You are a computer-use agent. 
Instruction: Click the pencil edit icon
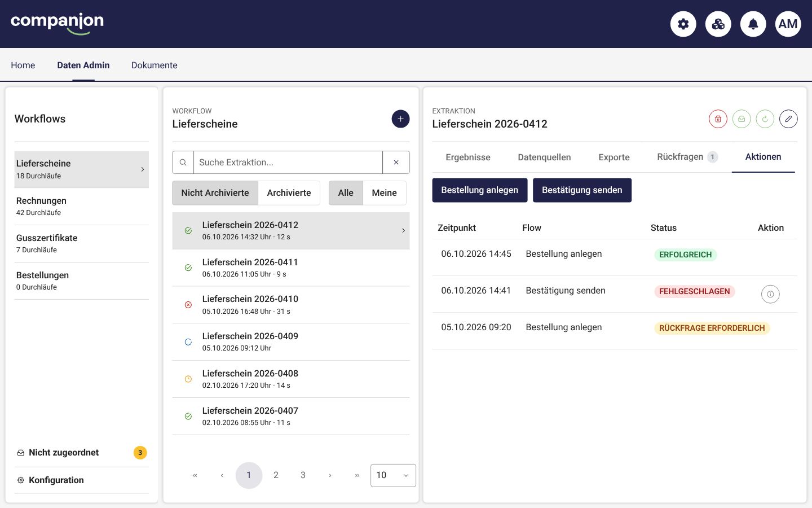point(788,119)
